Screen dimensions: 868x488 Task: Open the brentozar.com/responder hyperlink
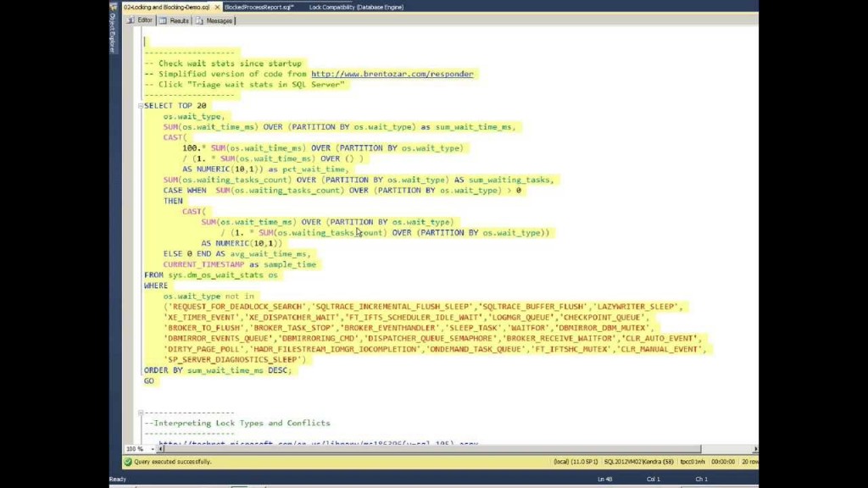tap(392, 75)
